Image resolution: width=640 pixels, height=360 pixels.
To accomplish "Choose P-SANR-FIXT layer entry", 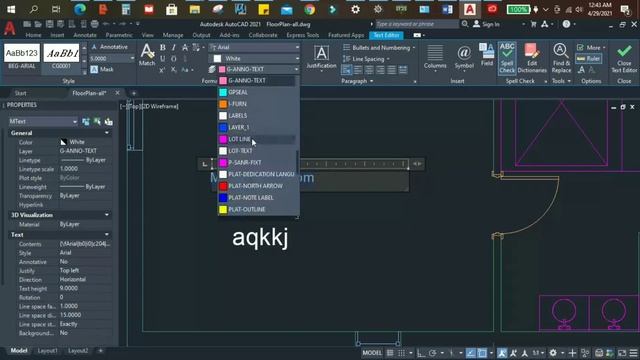I will point(257,162).
